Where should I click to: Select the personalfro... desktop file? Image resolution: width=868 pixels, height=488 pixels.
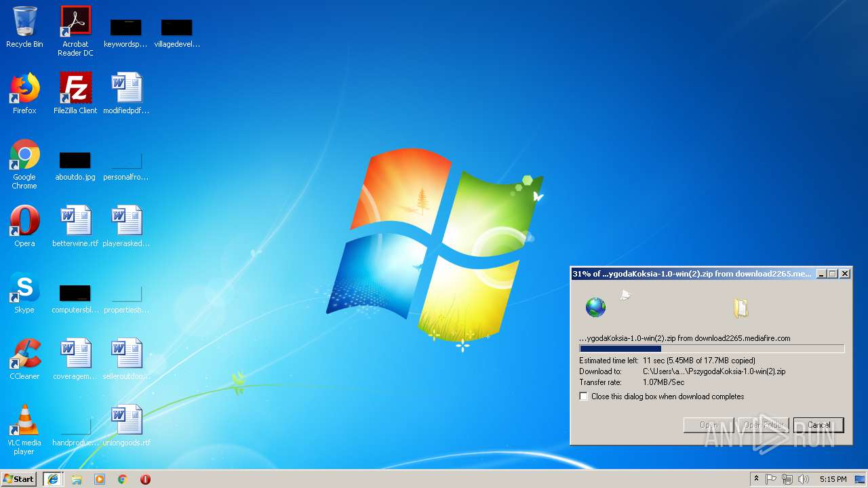coord(126,165)
